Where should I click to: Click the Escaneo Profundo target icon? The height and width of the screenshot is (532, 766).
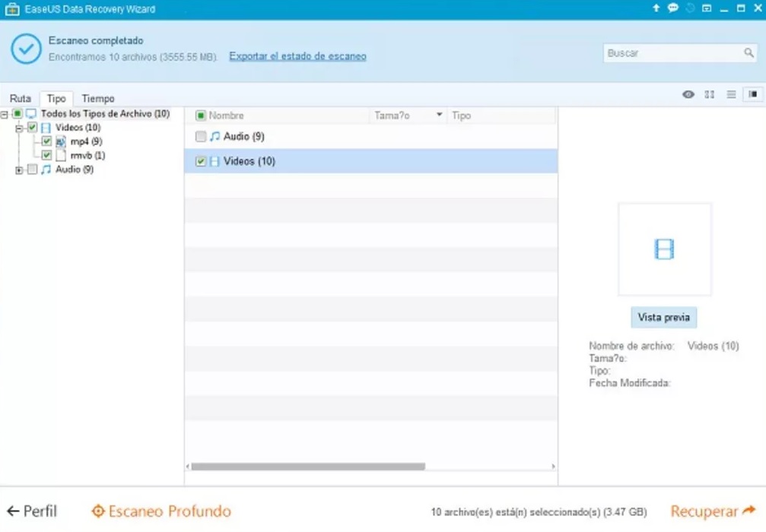pyautogui.click(x=98, y=511)
